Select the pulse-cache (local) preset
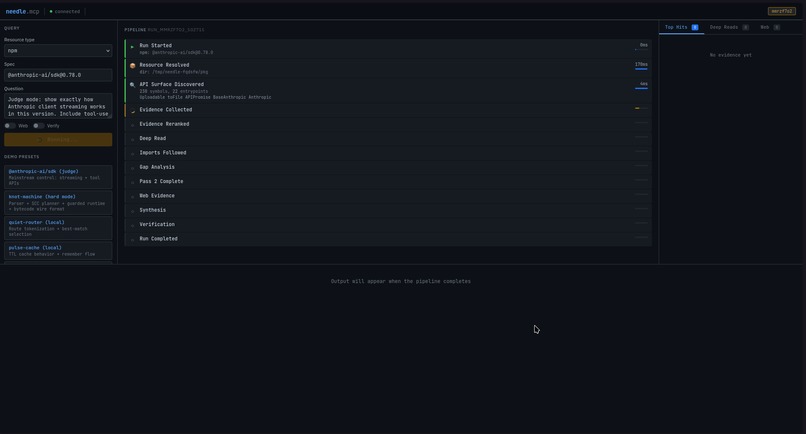The width and height of the screenshot is (806, 434). pos(58,250)
